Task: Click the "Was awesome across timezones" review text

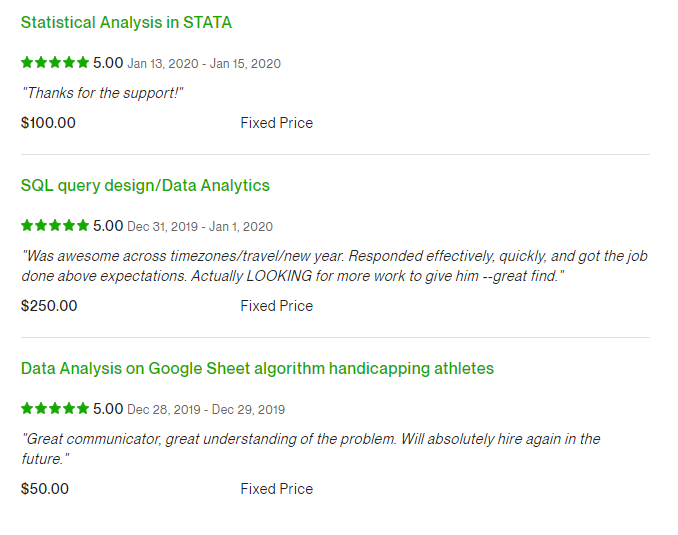Action: (334, 265)
